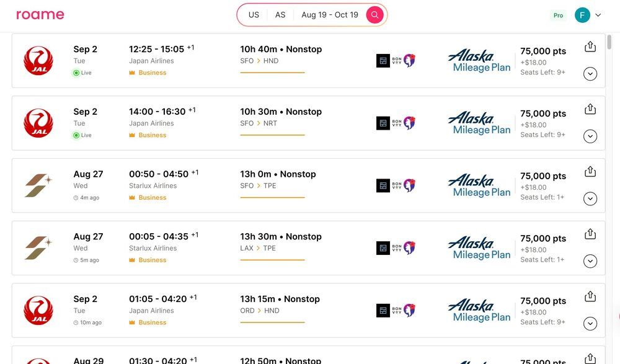The image size is (620, 364).
Task: Open the account menu chevron
Action: 598,16
